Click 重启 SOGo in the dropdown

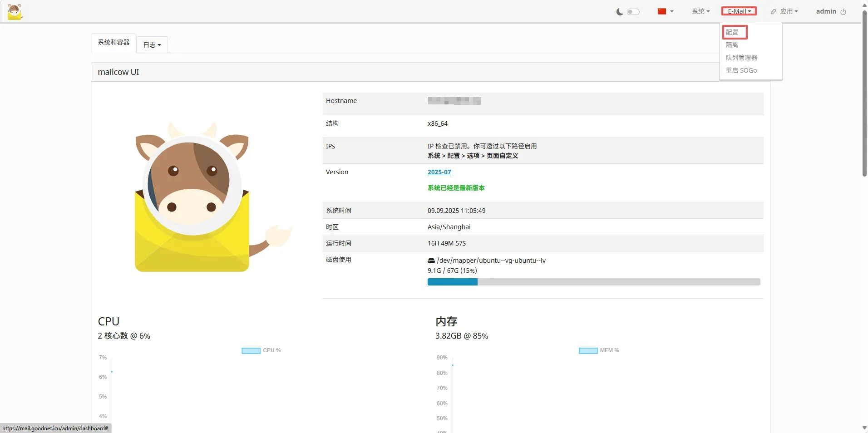click(x=741, y=70)
